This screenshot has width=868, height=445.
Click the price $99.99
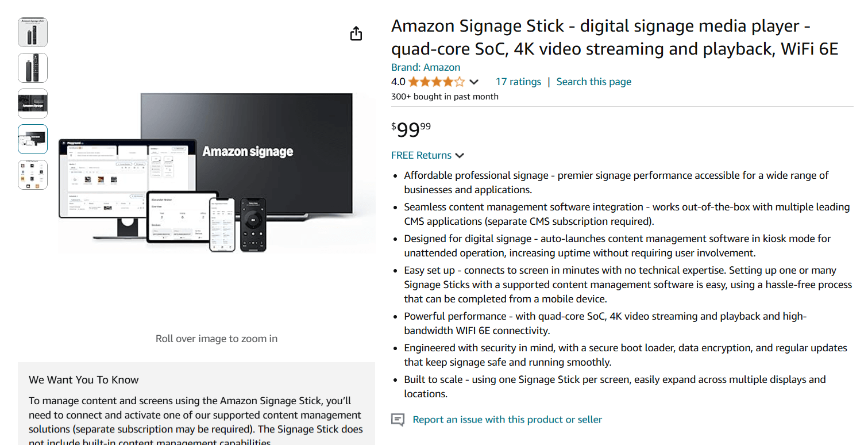point(411,130)
